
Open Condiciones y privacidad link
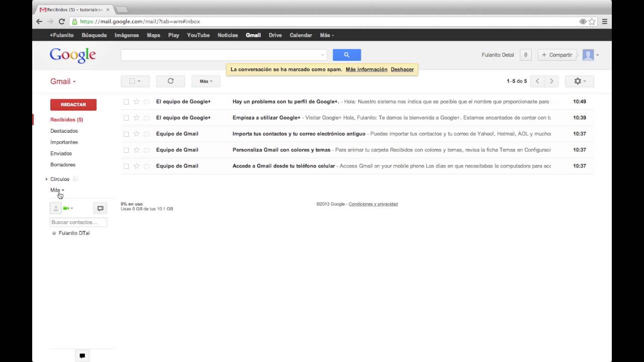[x=373, y=204]
